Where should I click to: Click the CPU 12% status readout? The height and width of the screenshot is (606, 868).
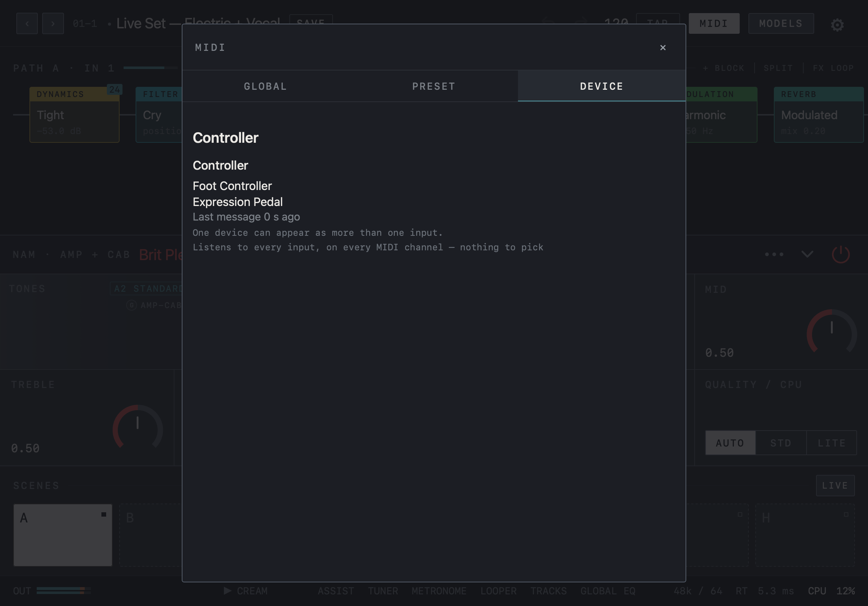click(831, 591)
